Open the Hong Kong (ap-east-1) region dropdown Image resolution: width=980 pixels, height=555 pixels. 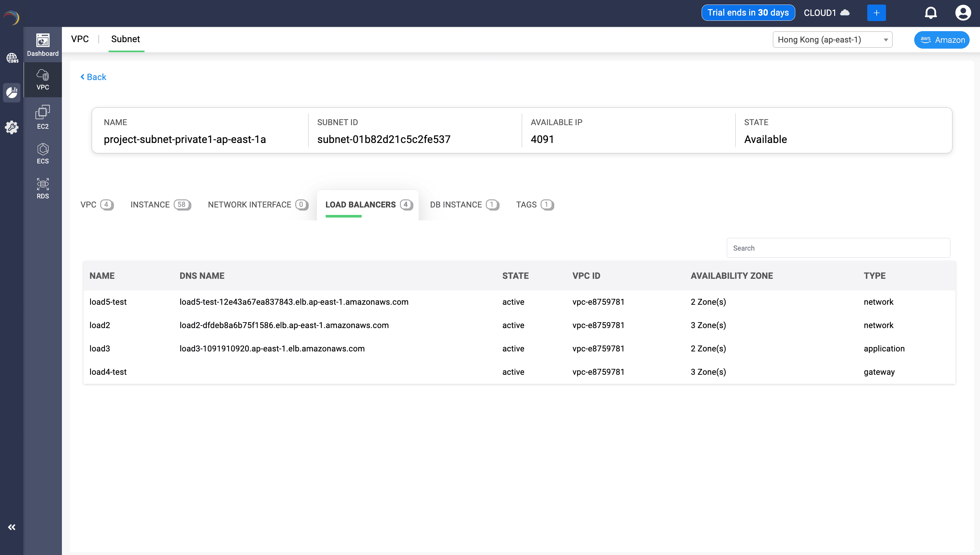point(832,39)
